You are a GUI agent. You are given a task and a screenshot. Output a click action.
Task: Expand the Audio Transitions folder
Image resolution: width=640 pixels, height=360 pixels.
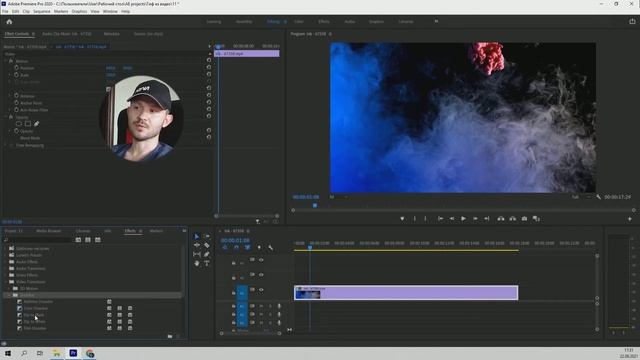click(6, 269)
